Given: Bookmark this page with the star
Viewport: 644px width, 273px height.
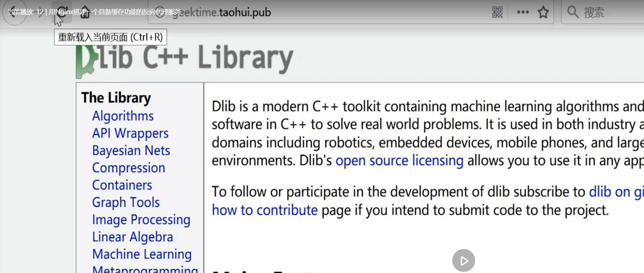Looking at the screenshot, I should pyautogui.click(x=543, y=12).
